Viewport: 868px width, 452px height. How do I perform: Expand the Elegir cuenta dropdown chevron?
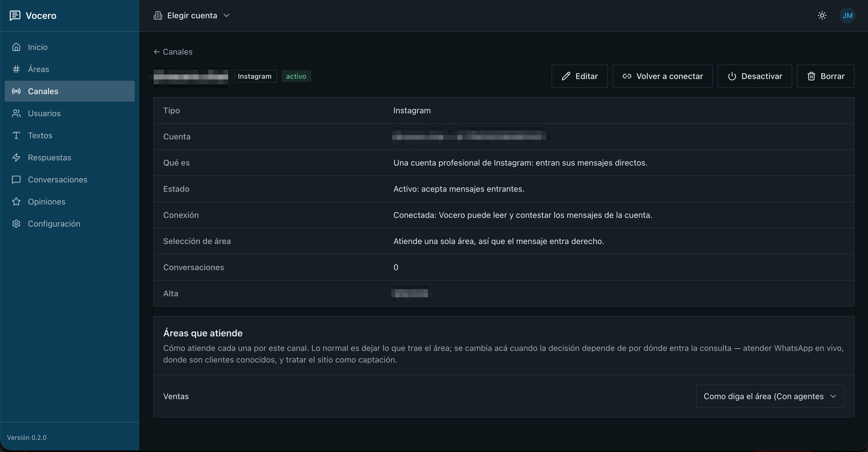[226, 15]
